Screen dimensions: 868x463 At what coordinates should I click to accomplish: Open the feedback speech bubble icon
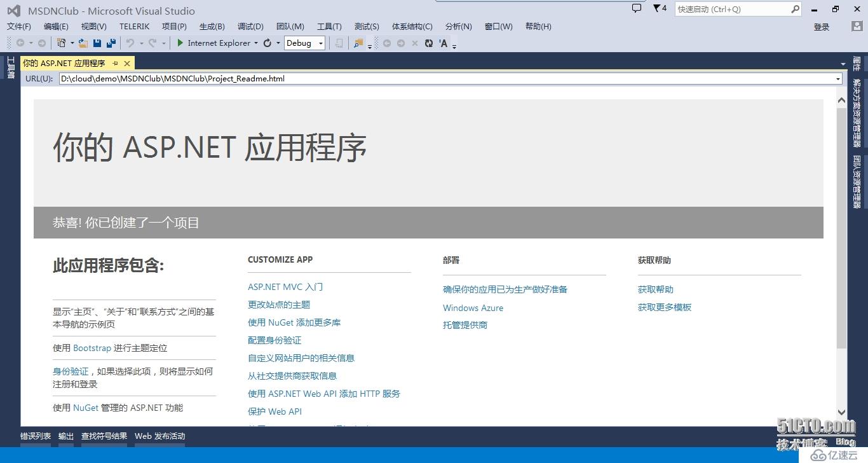point(637,8)
